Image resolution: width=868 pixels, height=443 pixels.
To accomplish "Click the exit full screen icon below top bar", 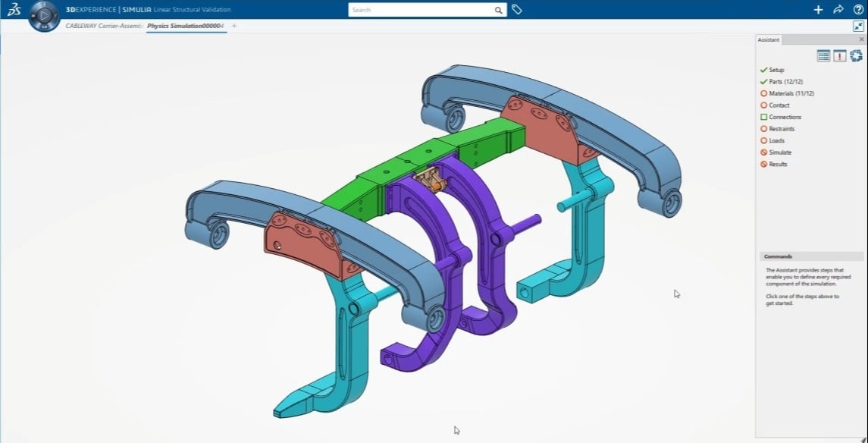I will click(857, 25).
